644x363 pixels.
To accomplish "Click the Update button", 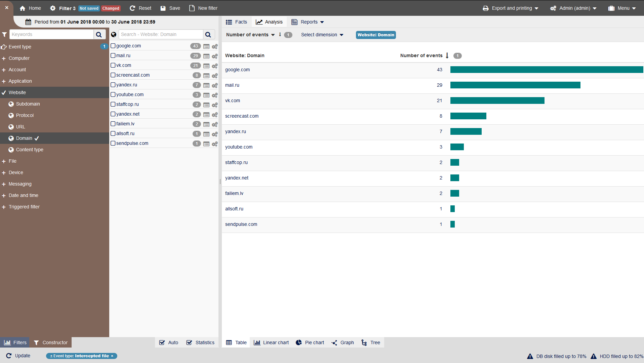I will pos(18,356).
